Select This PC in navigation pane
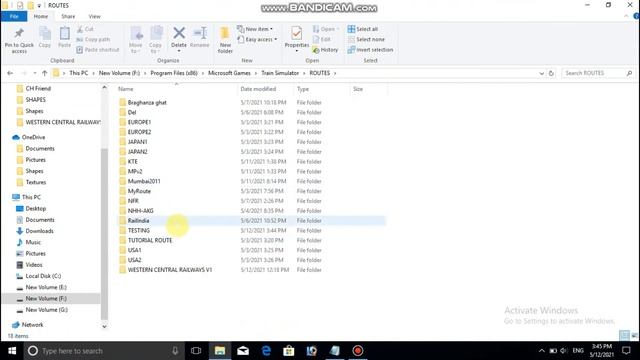The image size is (640, 360). [x=31, y=197]
